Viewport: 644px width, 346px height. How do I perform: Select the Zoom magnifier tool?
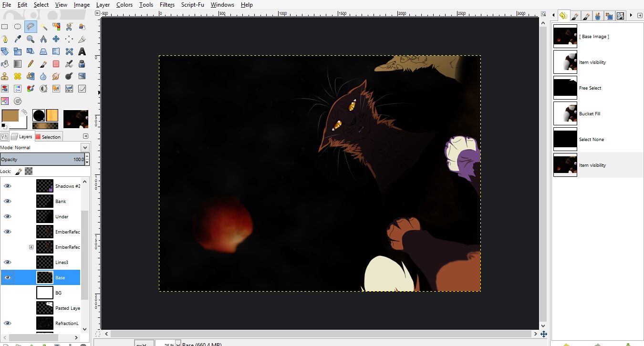tap(31, 39)
